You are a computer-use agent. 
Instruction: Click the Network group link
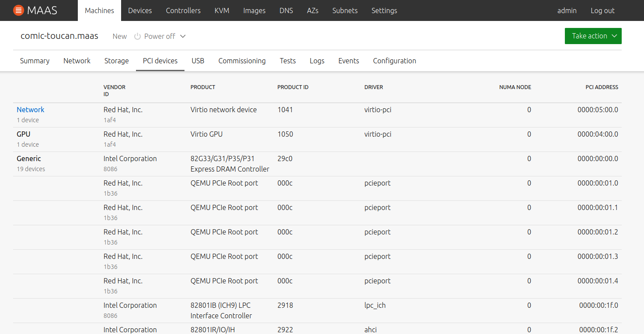pos(31,110)
